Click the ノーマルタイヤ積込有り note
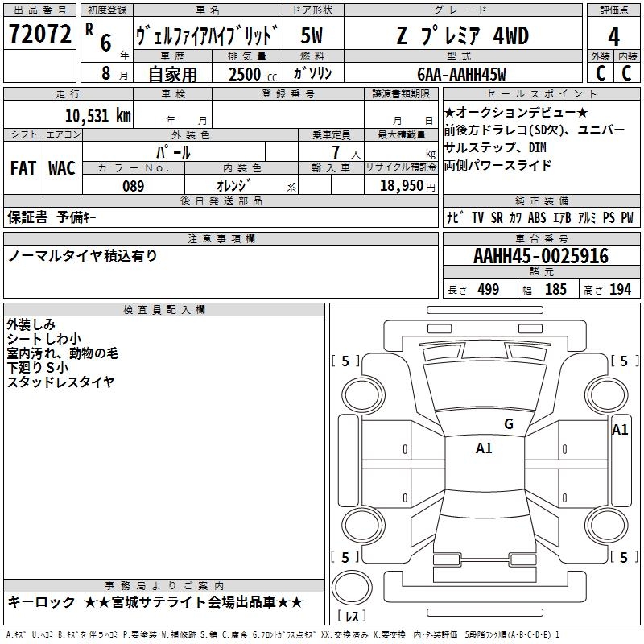644x644 pixels. coord(83,256)
